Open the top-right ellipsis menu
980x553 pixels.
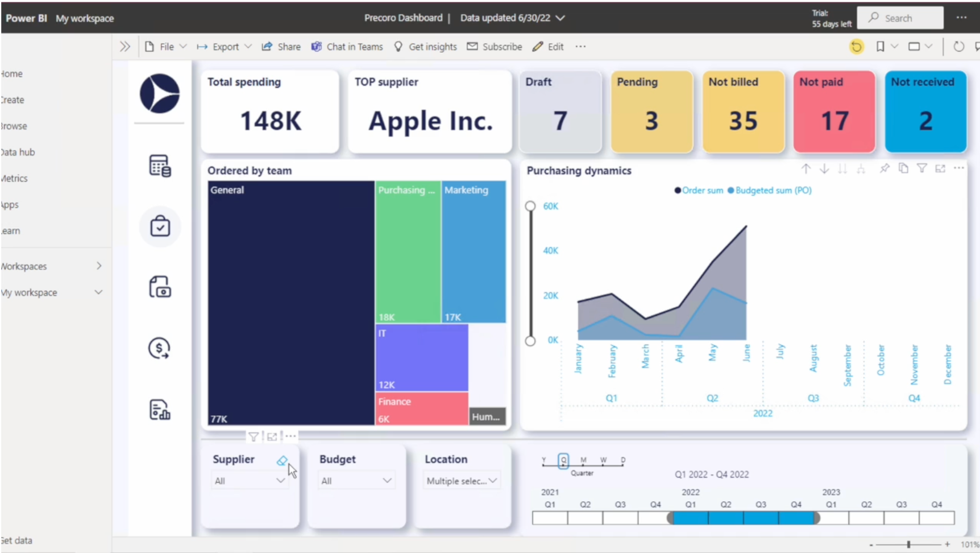click(x=961, y=18)
